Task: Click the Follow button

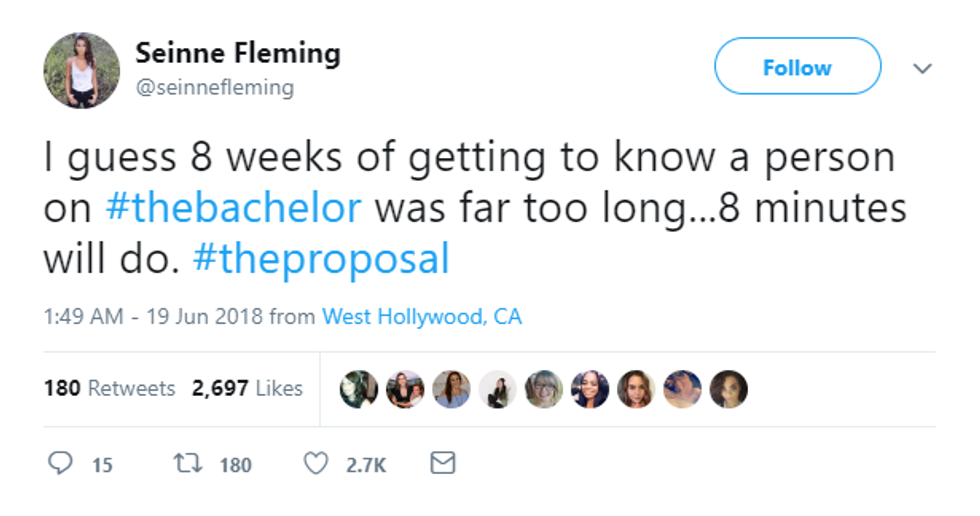Action: point(797,67)
